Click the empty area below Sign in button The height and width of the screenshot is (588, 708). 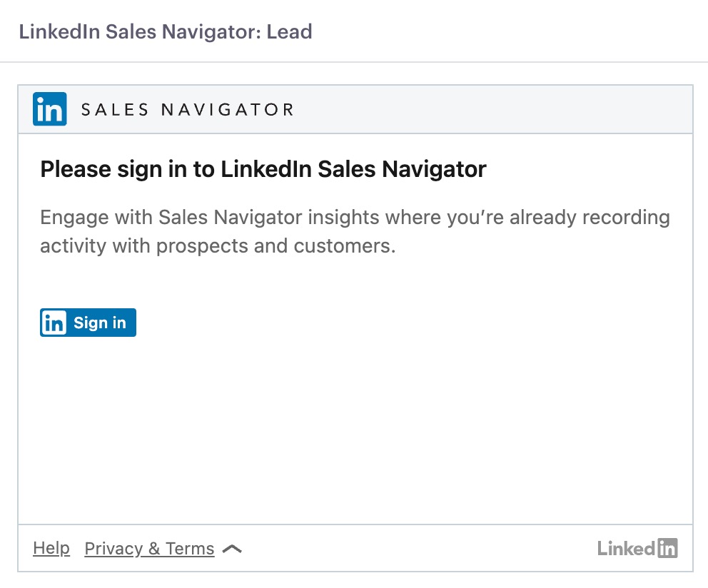[x=355, y=429]
